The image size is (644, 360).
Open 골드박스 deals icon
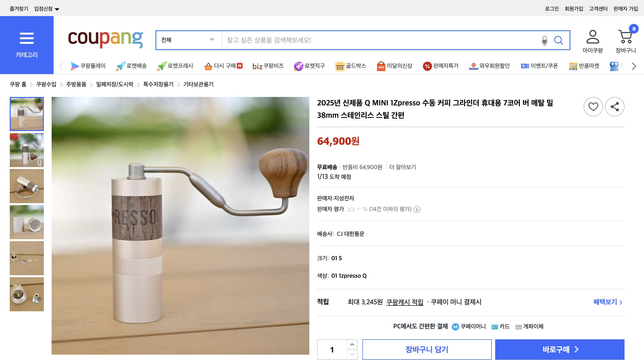(x=339, y=66)
